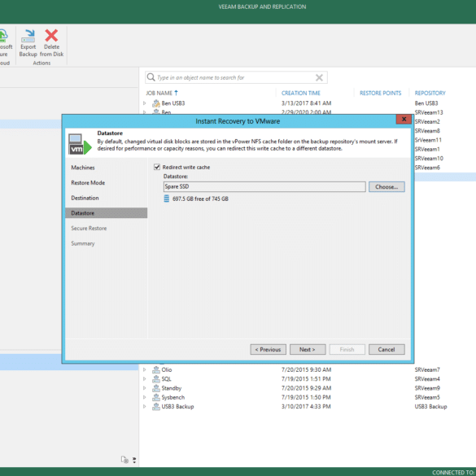
Task: Expand the Sysbench job row
Action: 145,397
